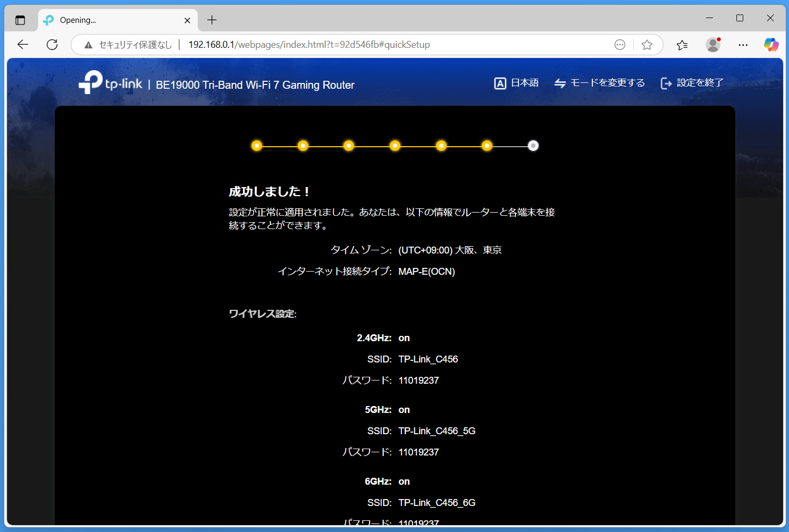Maximize the browser window
This screenshot has width=789, height=532.
click(x=740, y=18)
